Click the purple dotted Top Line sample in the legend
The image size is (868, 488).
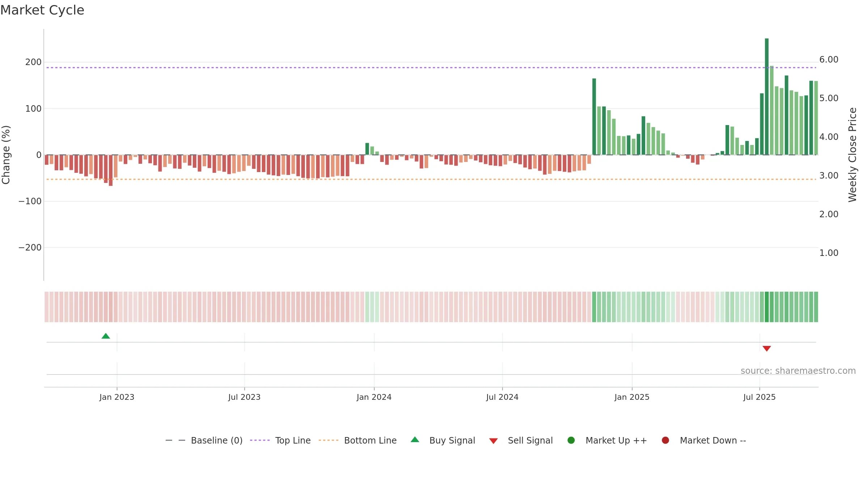tap(260, 440)
